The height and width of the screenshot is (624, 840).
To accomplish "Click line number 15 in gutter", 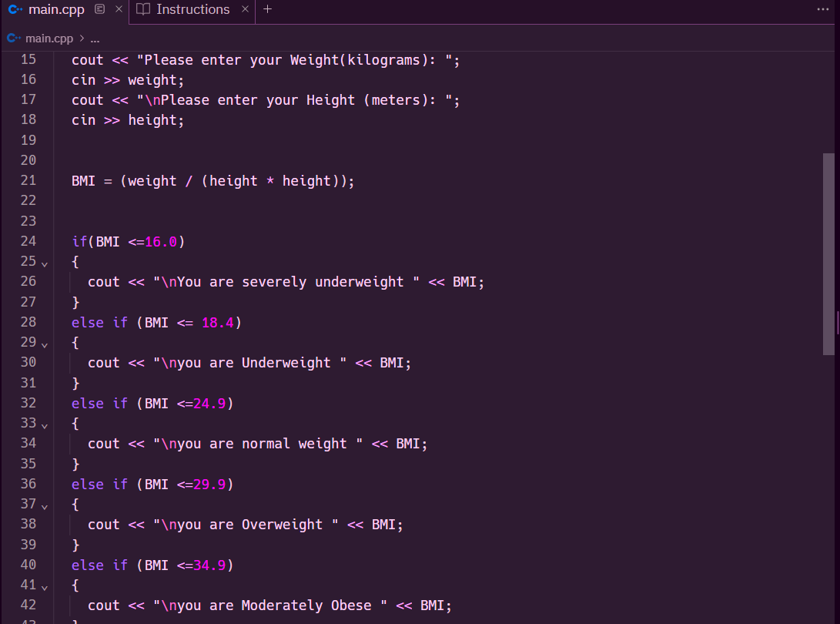I will [x=28, y=59].
